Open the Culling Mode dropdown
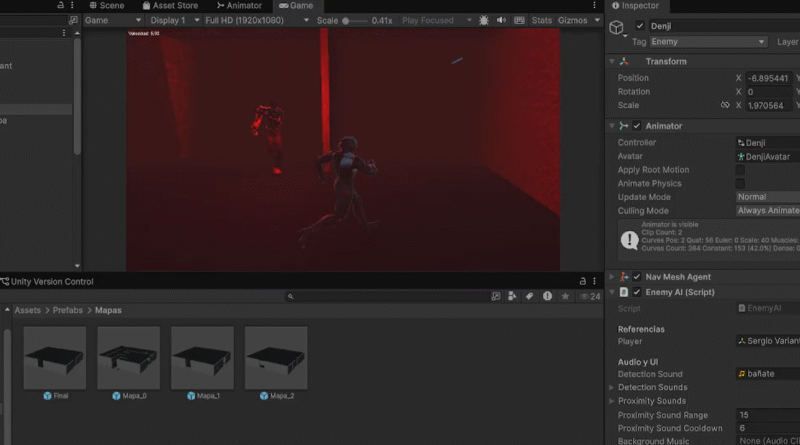 [767, 211]
